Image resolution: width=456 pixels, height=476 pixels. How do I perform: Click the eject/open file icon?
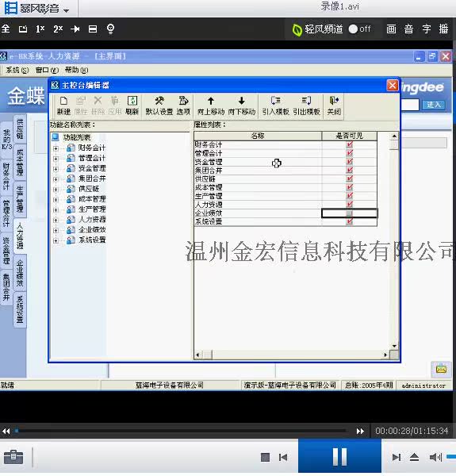(414, 457)
